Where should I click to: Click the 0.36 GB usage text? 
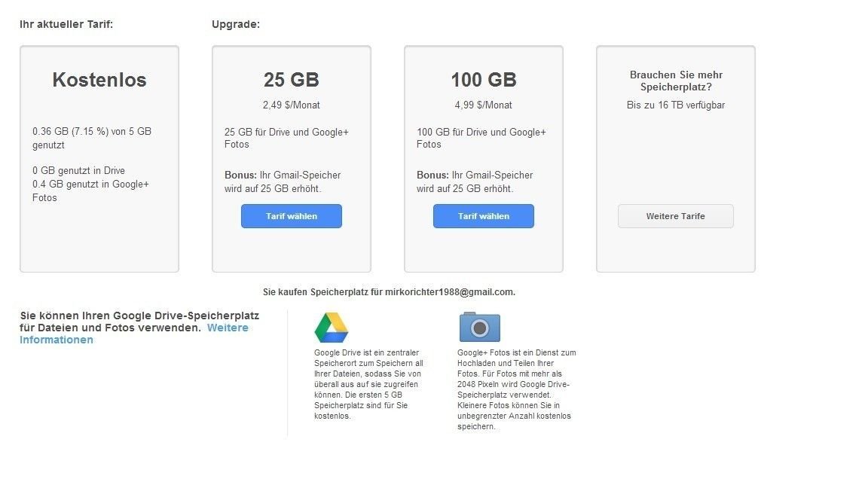(x=92, y=139)
